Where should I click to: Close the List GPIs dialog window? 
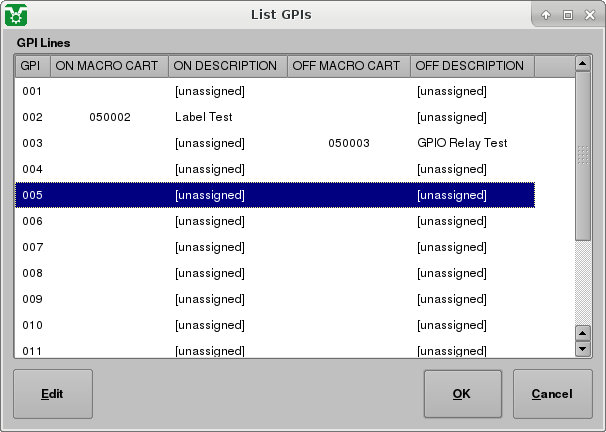click(x=588, y=15)
